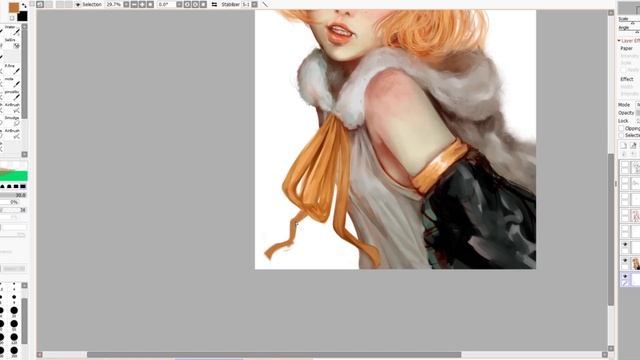The image size is (640, 360).
Task: Zoom in with the plus button
Action: coord(142,4)
